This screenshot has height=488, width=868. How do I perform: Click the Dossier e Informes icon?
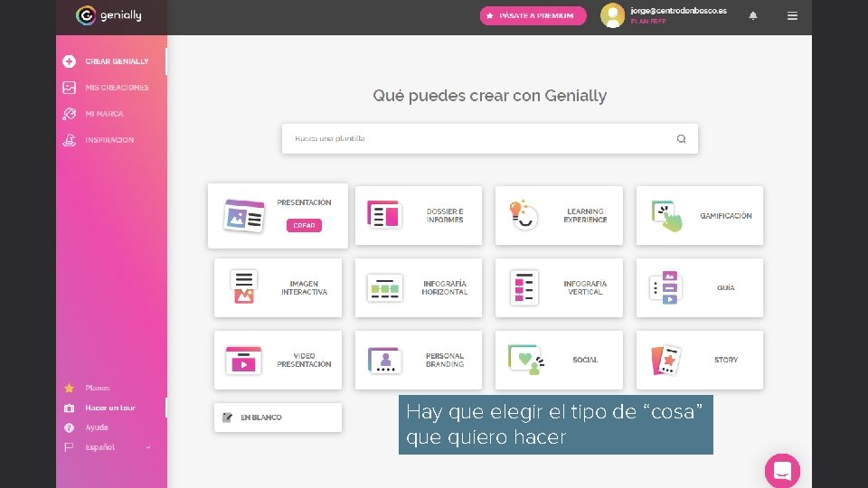pos(384,215)
